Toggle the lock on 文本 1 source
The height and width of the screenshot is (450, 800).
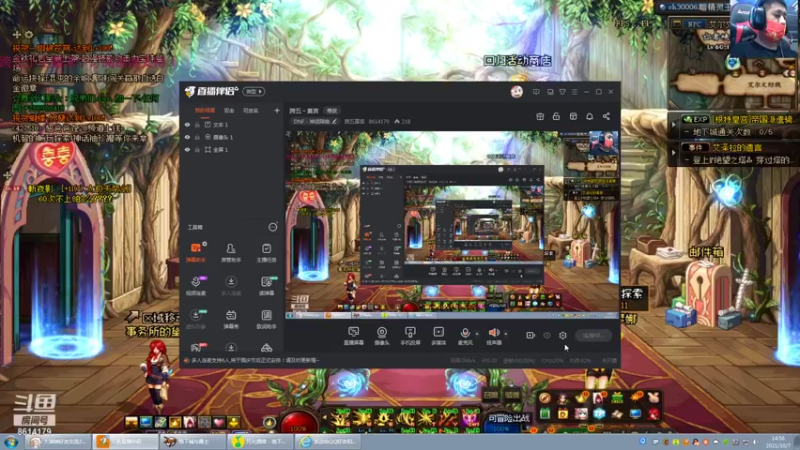pos(197,124)
